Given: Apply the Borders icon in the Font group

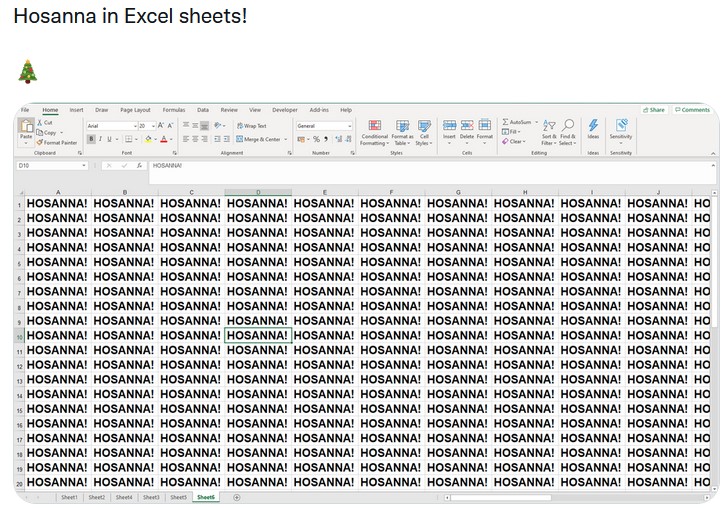Looking at the screenshot, I should (129, 139).
